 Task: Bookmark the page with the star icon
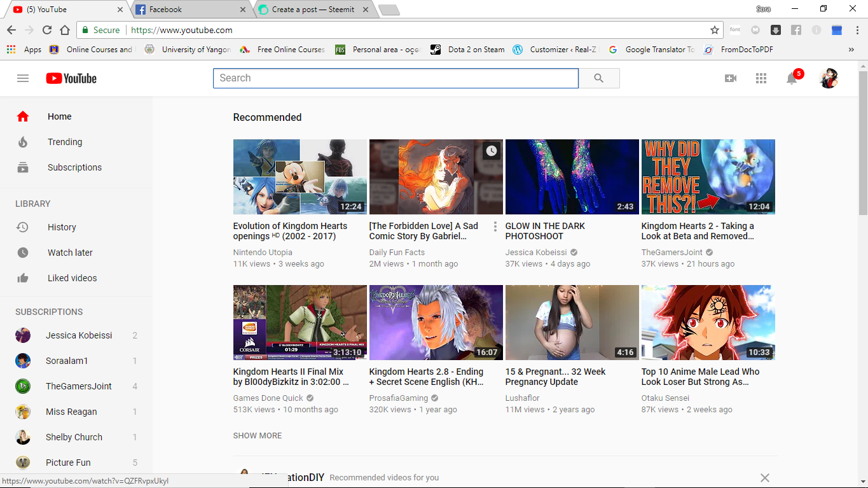coord(715,30)
